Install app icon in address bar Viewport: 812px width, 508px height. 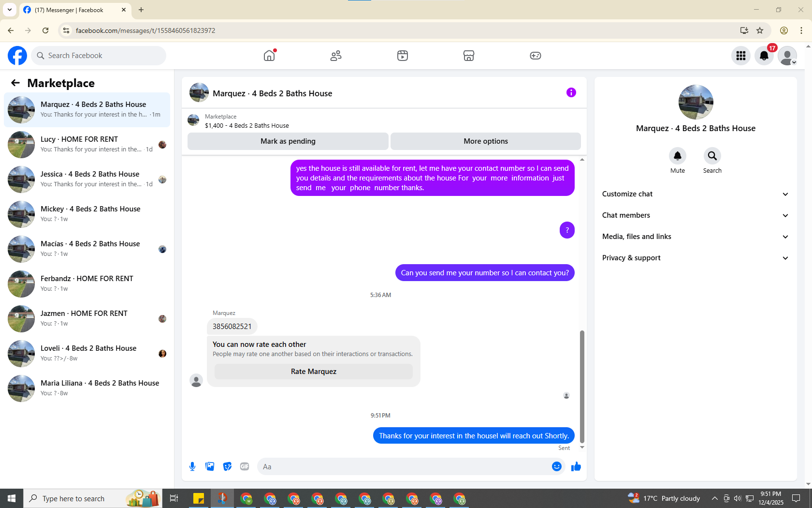(744, 30)
